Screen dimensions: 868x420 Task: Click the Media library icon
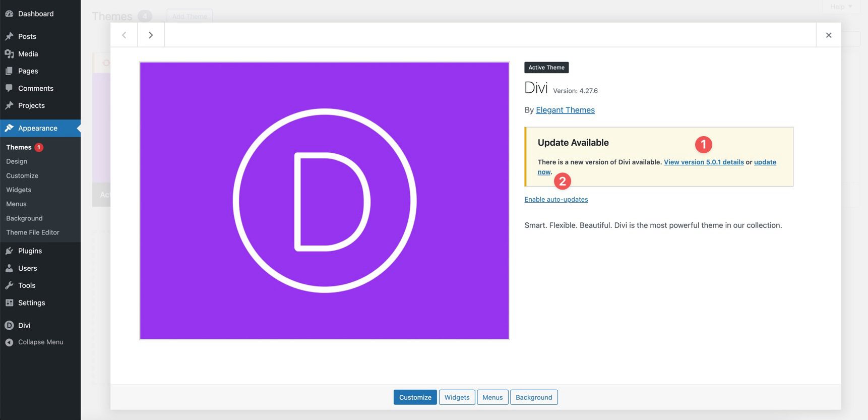tap(9, 53)
